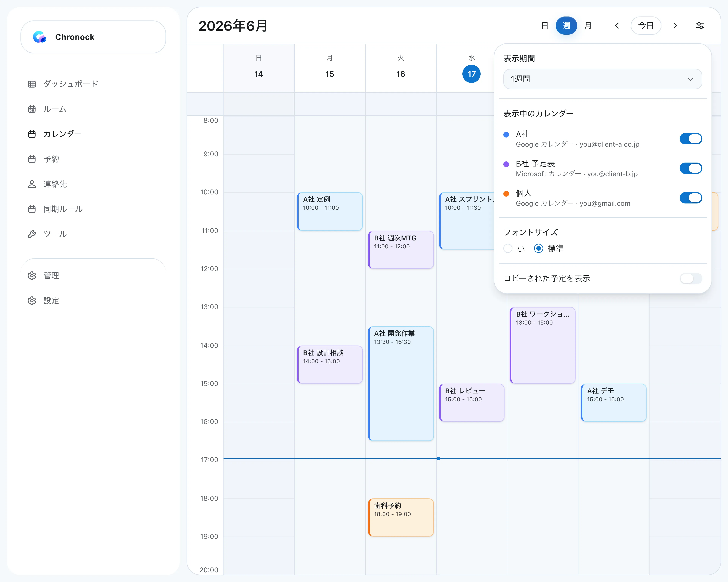Image resolution: width=728 pixels, height=582 pixels.
Task: Click the ツール wrench icon
Action: [x=32, y=234]
